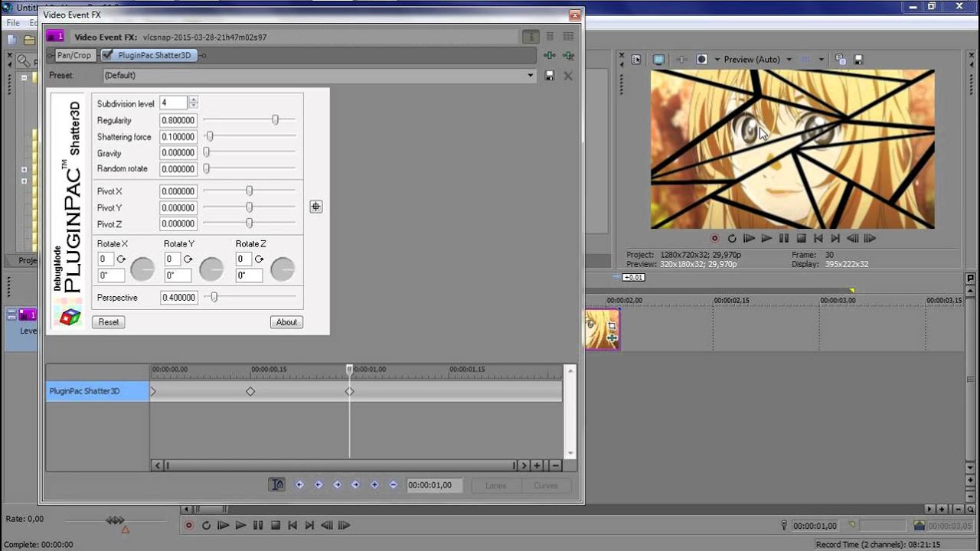Increase Subdivision level with the stepper
The height and width of the screenshot is (551, 980).
194,99
